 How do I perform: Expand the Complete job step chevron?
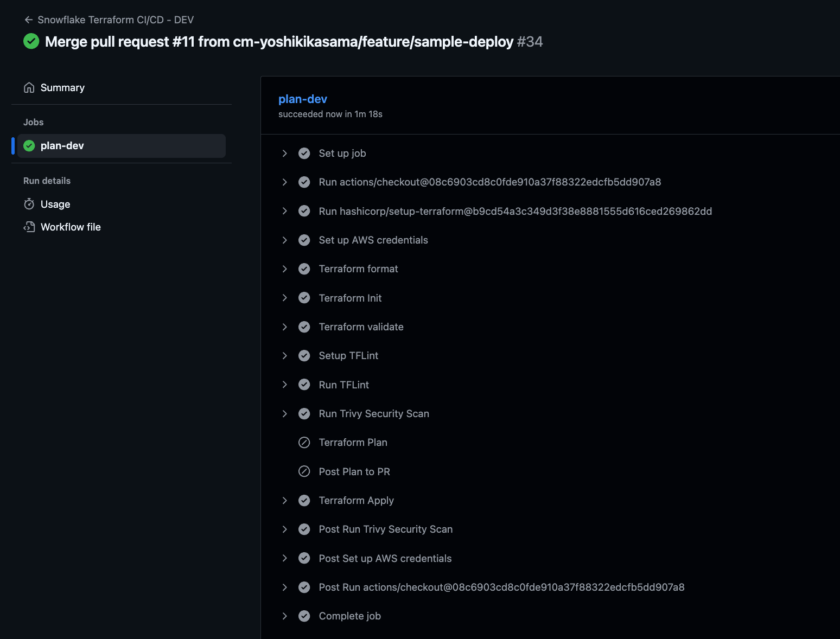[285, 616]
